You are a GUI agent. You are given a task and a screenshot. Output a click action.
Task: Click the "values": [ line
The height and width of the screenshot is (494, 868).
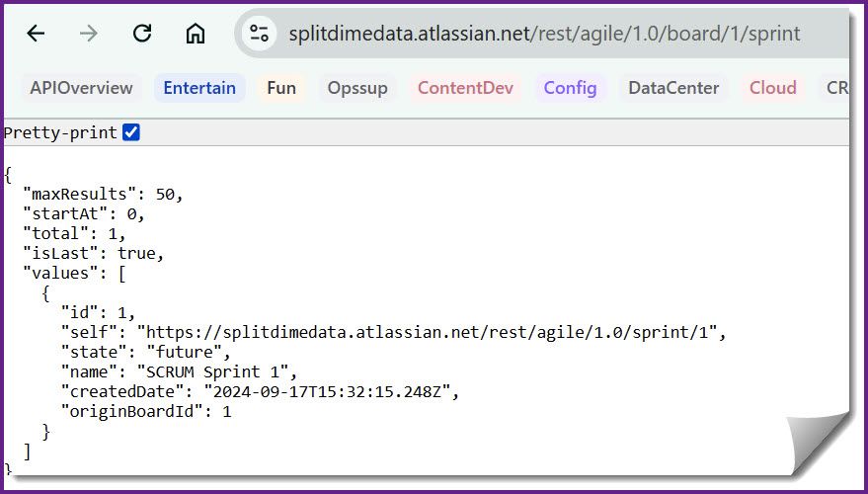(x=75, y=274)
